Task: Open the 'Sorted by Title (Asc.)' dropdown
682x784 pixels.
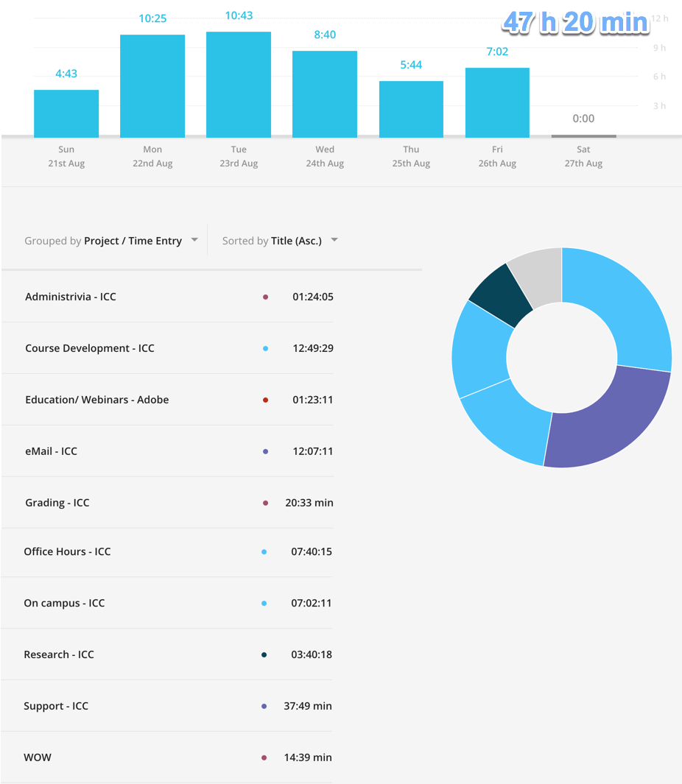Action: pyautogui.click(x=280, y=241)
